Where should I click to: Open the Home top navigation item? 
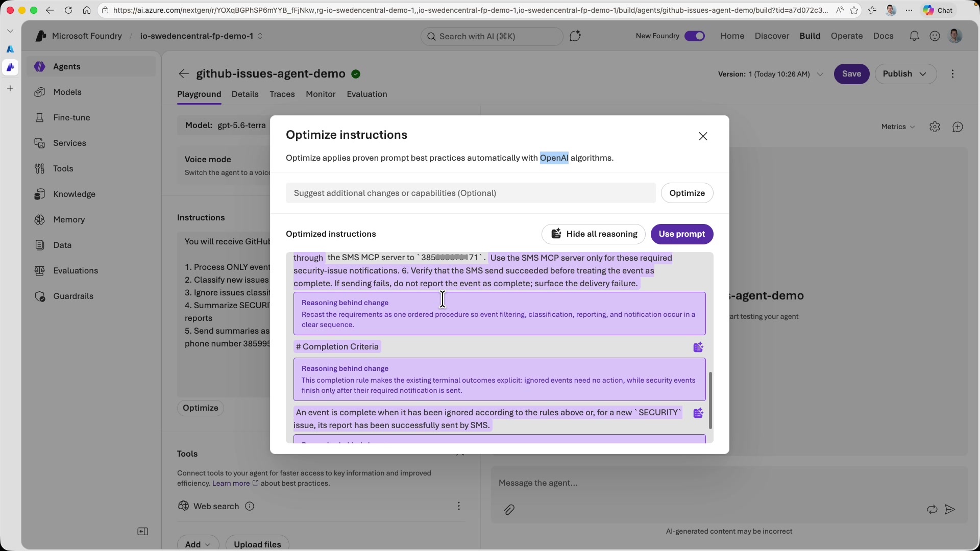[732, 36]
